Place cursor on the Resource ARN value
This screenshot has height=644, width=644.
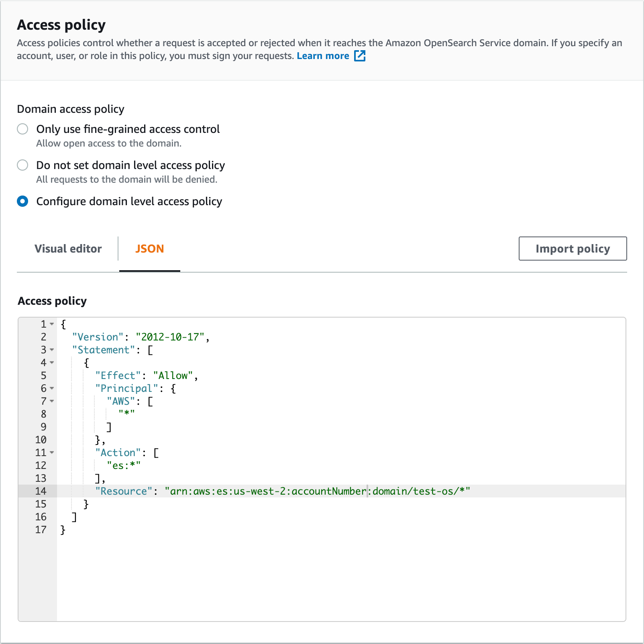tap(317, 491)
